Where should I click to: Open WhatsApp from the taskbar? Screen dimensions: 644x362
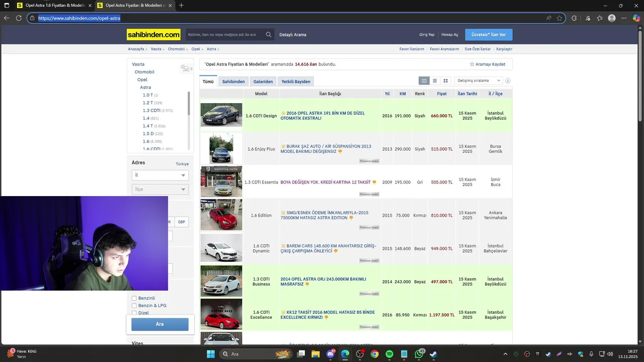pyautogui.click(x=419, y=354)
